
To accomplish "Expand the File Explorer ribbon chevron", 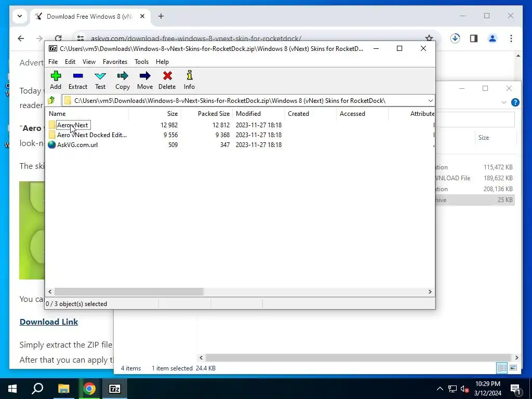I will coord(504,102).
